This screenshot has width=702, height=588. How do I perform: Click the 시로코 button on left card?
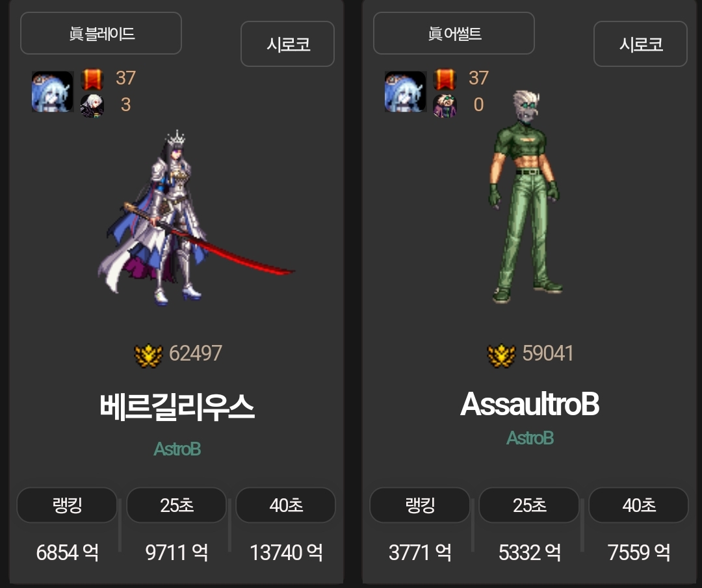[x=287, y=44]
